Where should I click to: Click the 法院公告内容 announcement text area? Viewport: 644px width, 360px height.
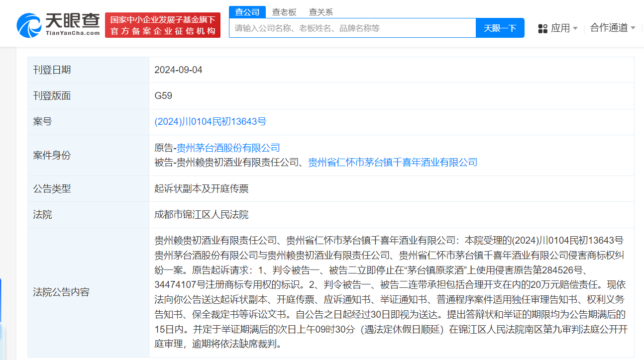tap(393, 292)
